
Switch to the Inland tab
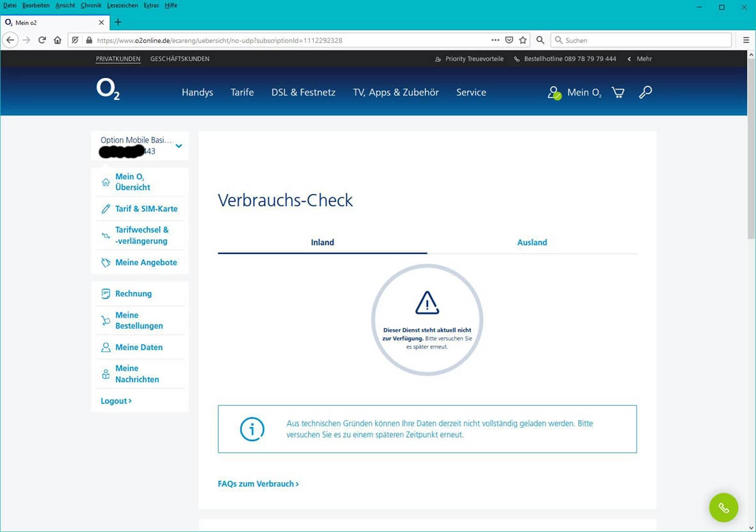323,242
